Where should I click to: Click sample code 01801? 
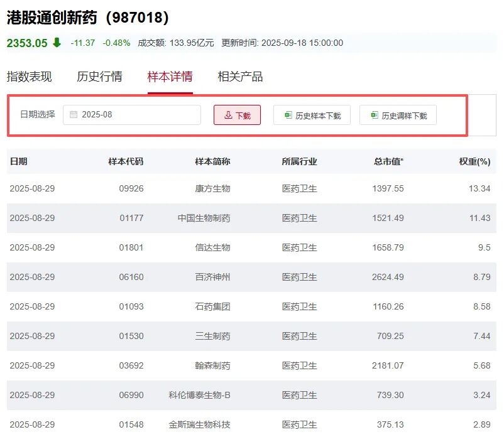point(131,247)
